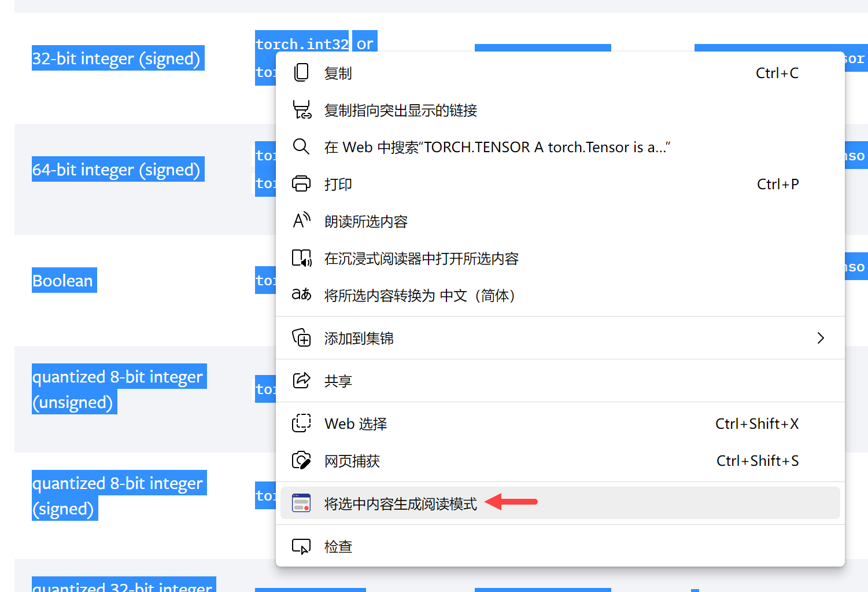Click the Copy icon in the context menu

(301, 72)
